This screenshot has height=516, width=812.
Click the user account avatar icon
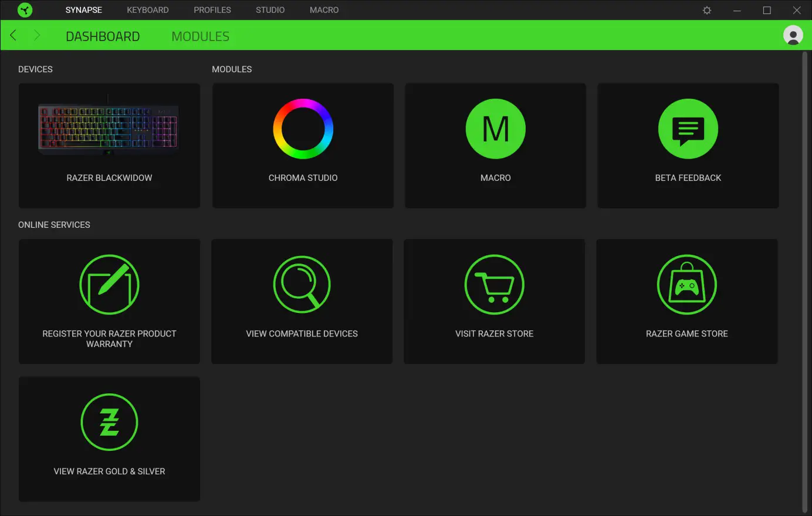pyautogui.click(x=793, y=35)
